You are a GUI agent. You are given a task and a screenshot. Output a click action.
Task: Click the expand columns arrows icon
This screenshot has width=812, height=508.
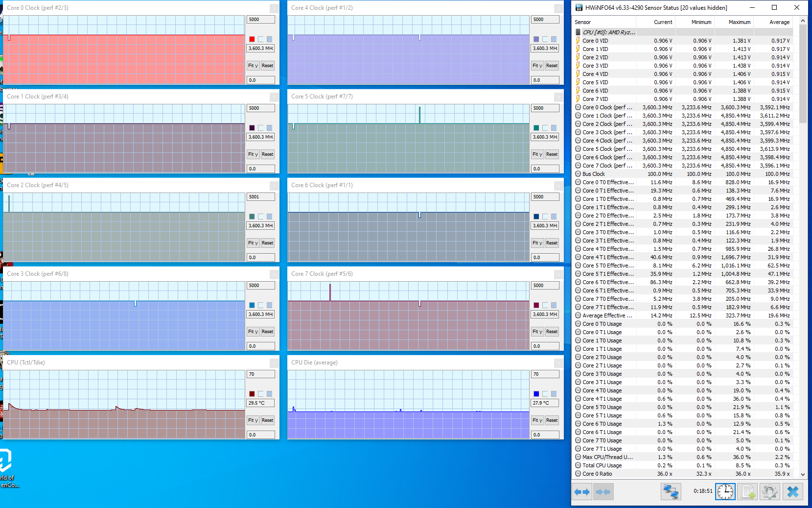pyautogui.click(x=582, y=492)
